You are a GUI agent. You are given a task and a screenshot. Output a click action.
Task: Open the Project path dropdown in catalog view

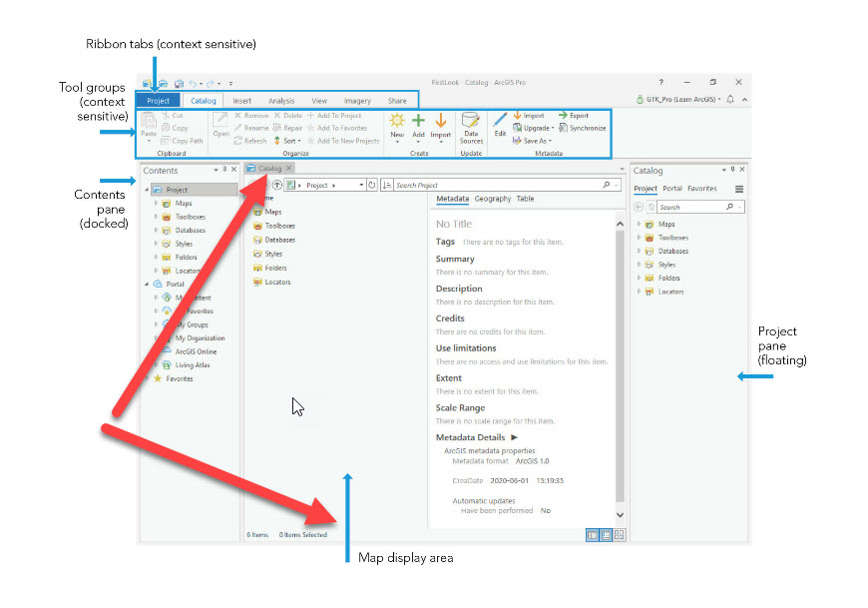(x=361, y=185)
